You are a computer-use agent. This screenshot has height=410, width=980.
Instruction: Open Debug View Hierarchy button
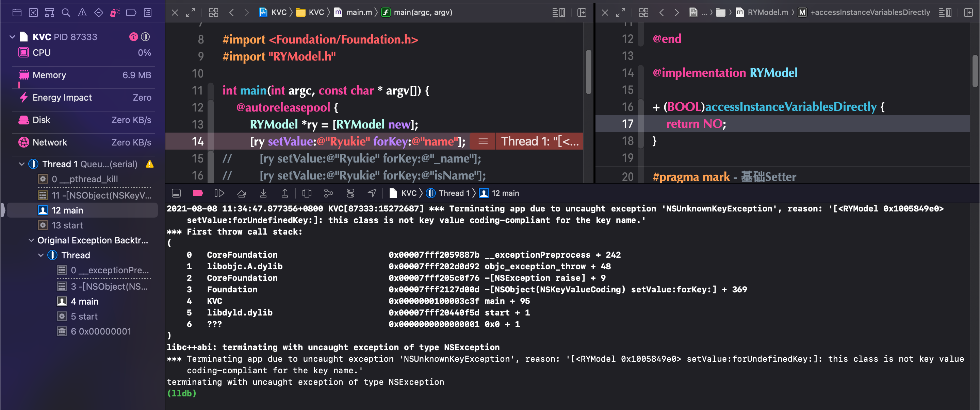point(307,193)
